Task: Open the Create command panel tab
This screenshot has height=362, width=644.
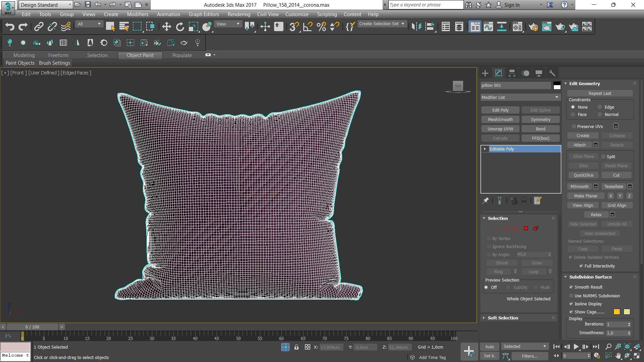Action: click(485, 73)
